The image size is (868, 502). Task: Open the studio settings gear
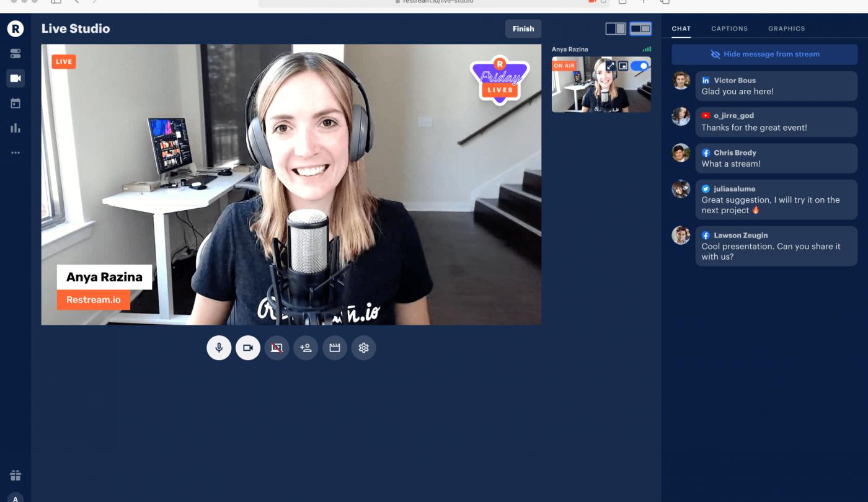[364, 348]
